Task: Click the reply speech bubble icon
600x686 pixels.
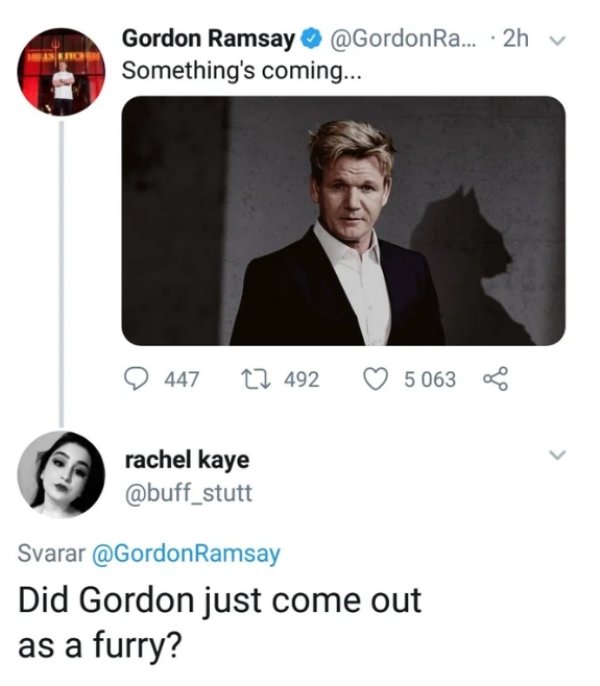Action: tap(134, 379)
